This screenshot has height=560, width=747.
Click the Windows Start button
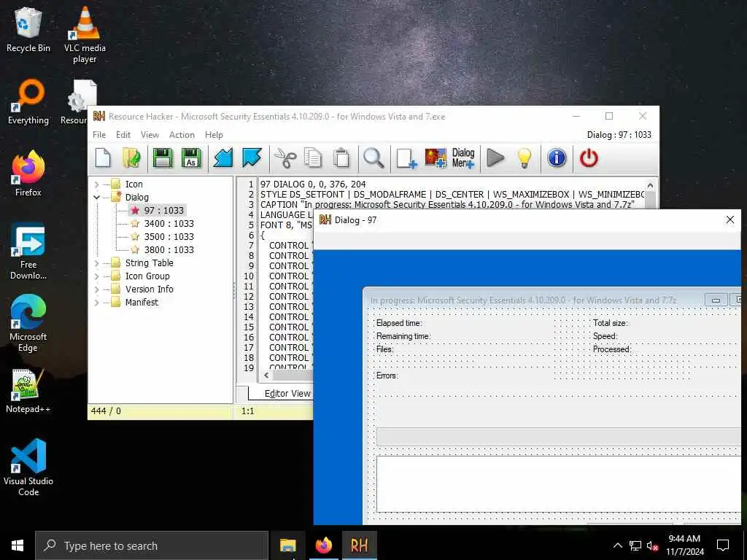tap(18, 545)
